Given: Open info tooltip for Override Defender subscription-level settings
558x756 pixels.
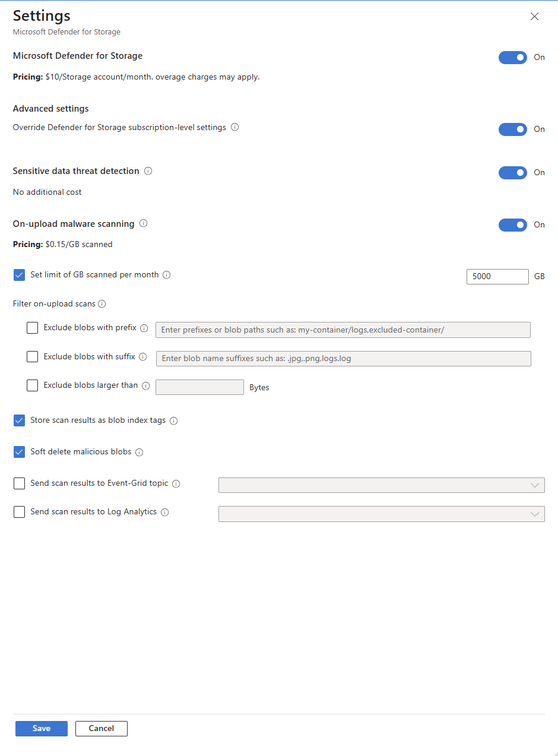Looking at the screenshot, I should (235, 127).
